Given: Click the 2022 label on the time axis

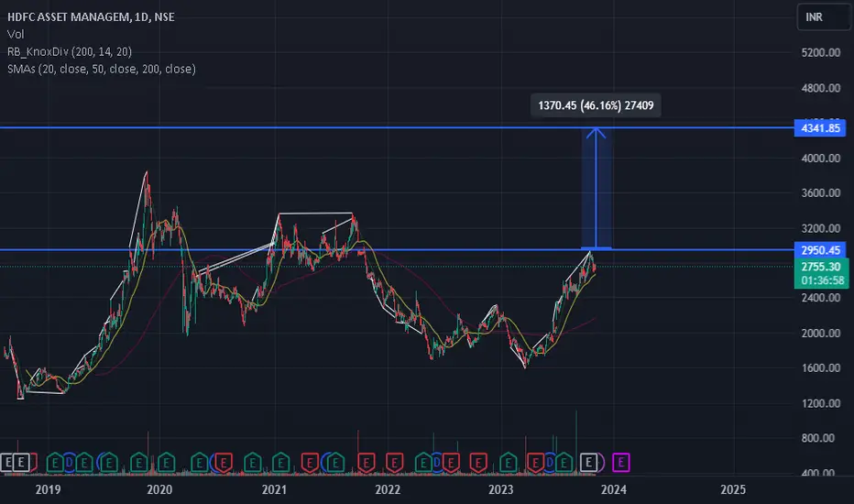Looking at the screenshot, I should point(388,490).
